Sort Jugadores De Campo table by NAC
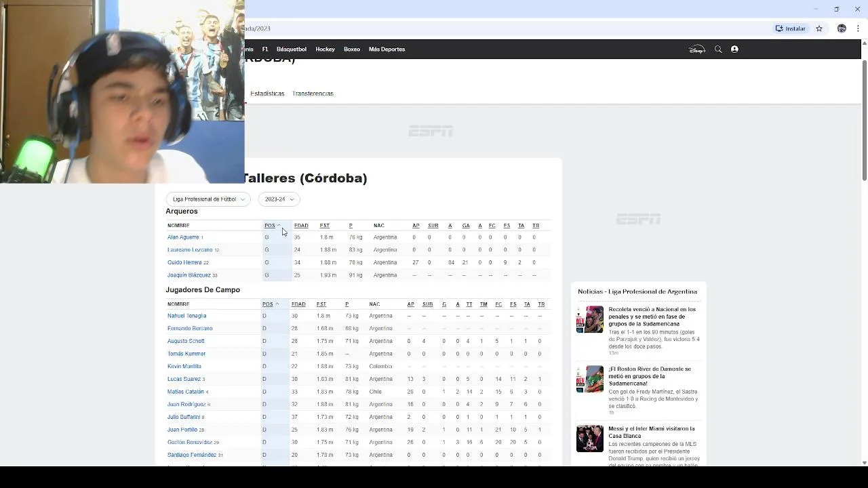 tap(374, 304)
